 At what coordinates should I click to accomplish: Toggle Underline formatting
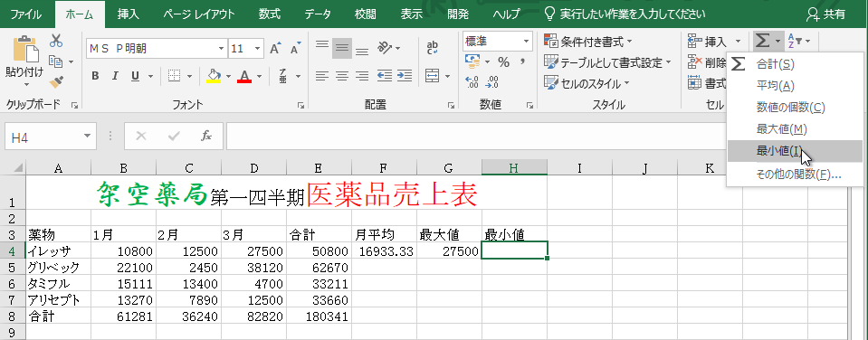(135, 76)
